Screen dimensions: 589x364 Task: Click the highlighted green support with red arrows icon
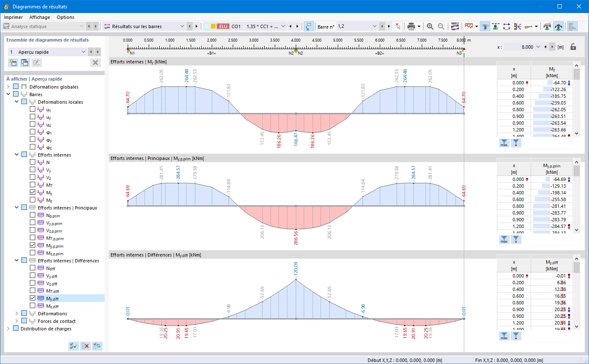[558, 26]
